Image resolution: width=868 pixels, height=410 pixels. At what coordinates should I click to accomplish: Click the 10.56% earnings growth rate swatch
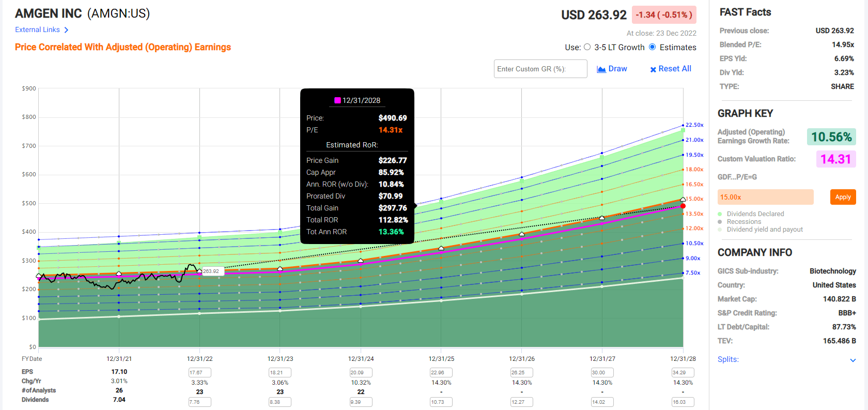tap(831, 137)
